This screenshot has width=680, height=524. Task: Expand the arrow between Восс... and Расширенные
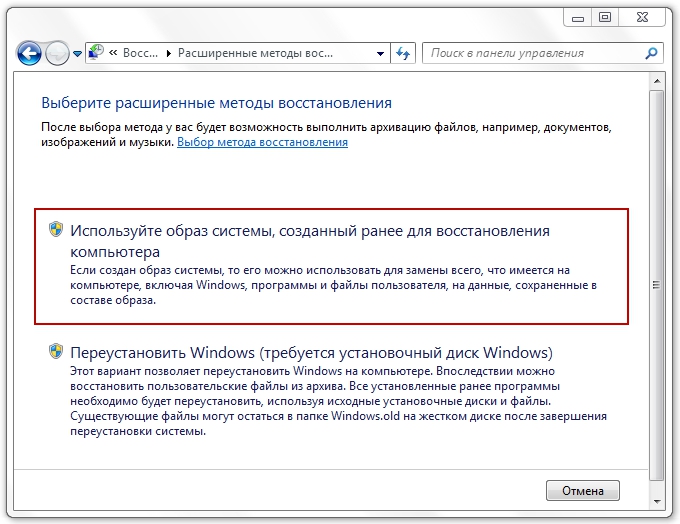[169, 53]
